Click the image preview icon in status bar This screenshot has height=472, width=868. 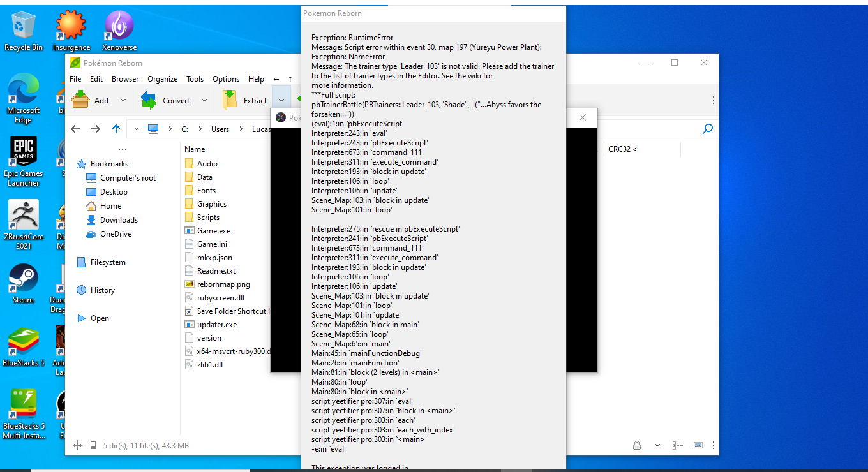pos(698,445)
